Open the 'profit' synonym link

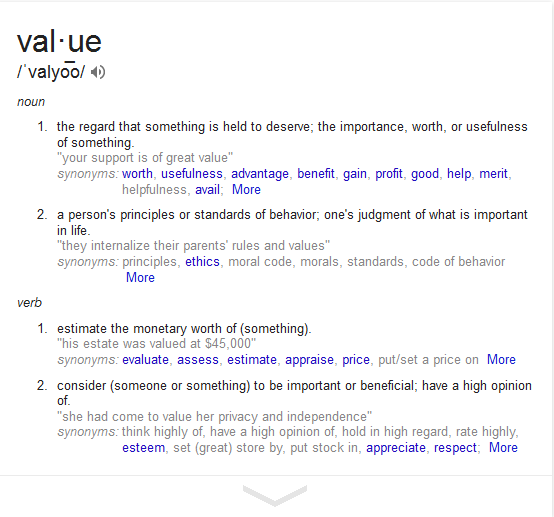tap(389, 174)
